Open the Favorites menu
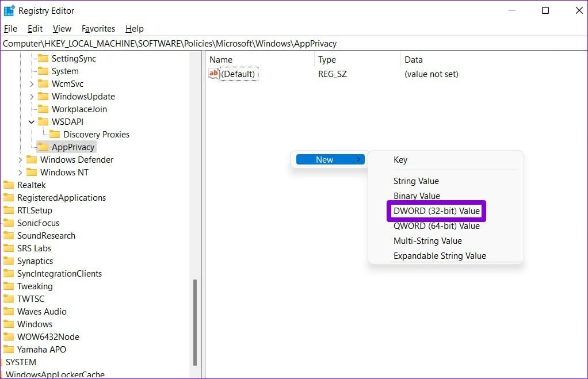Viewport: 588px width, 379px height. click(x=98, y=28)
